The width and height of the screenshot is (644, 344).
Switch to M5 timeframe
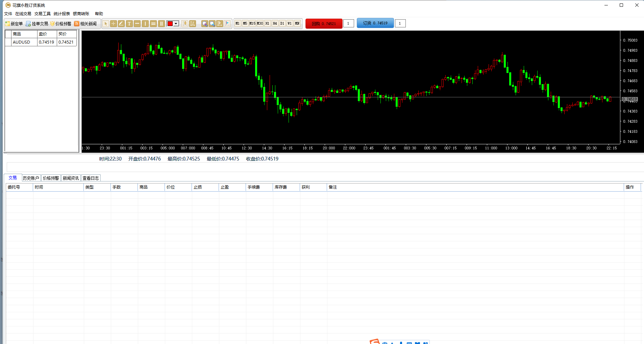click(x=245, y=23)
